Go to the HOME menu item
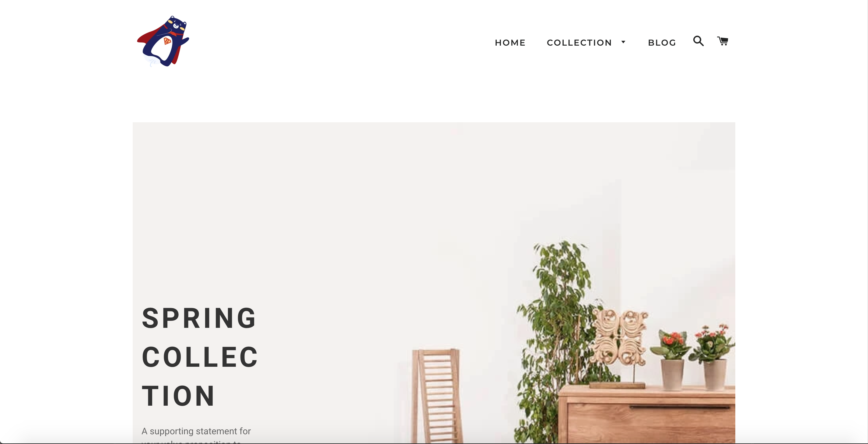 (510, 43)
